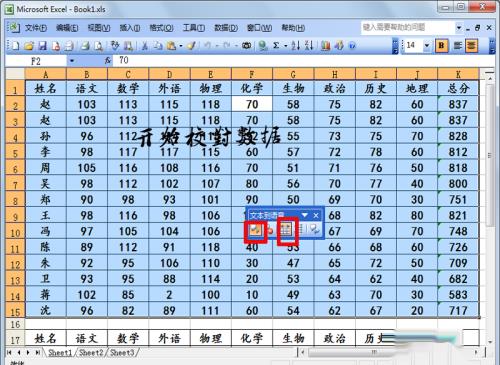Expand the floating toolbar options arrow
Image resolution: width=500 pixels, height=365 pixels.
coord(305,215)
